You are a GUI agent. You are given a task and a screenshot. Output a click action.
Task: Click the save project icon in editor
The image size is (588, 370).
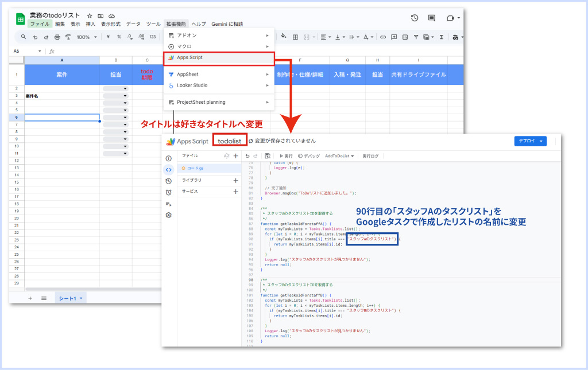point(268,155)
